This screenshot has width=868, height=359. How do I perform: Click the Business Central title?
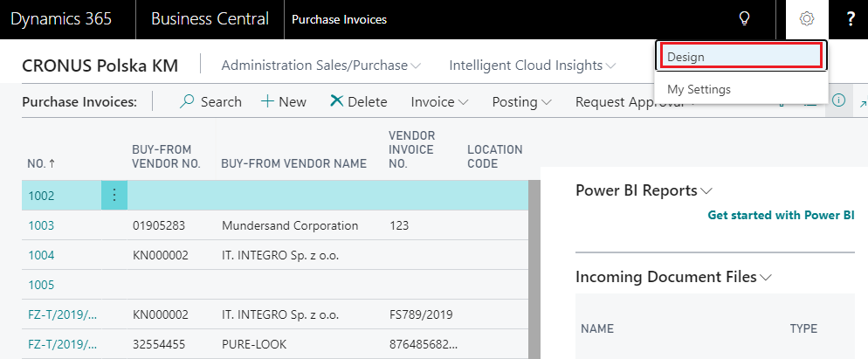(x=210, y=19)
